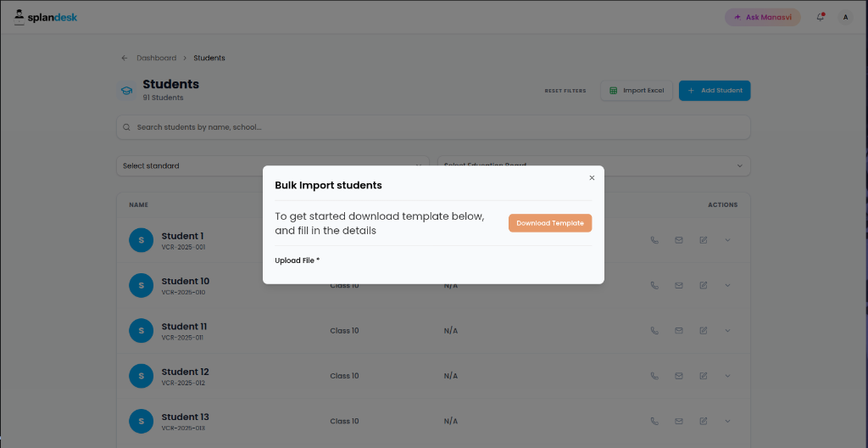Click the search magnifier icon
Screen dimensions: 868x448
127,127
